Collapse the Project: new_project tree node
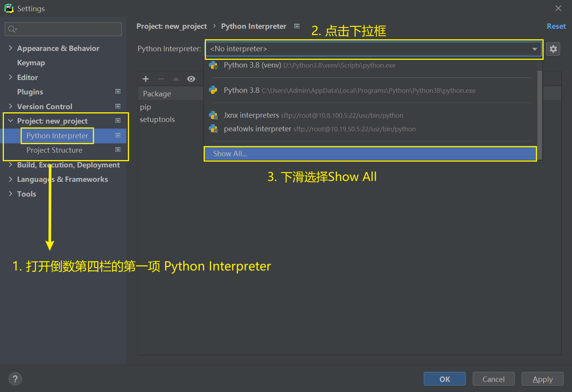Screen dimensions: 572x392 10,121
